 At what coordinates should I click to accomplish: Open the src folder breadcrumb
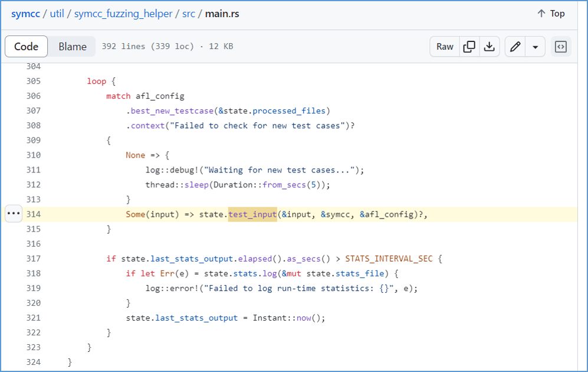click(189, 14)
